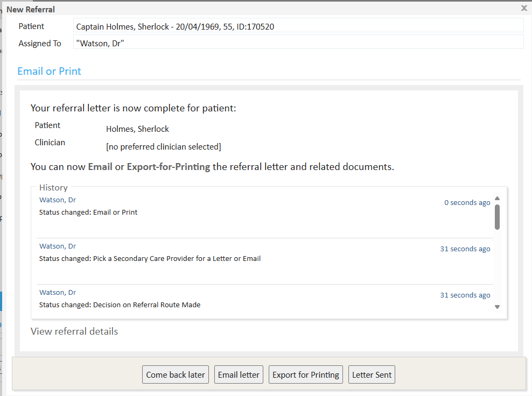532x396 pixels.
Task: Select the Email or Print section heading
Action: click(50, 71)
